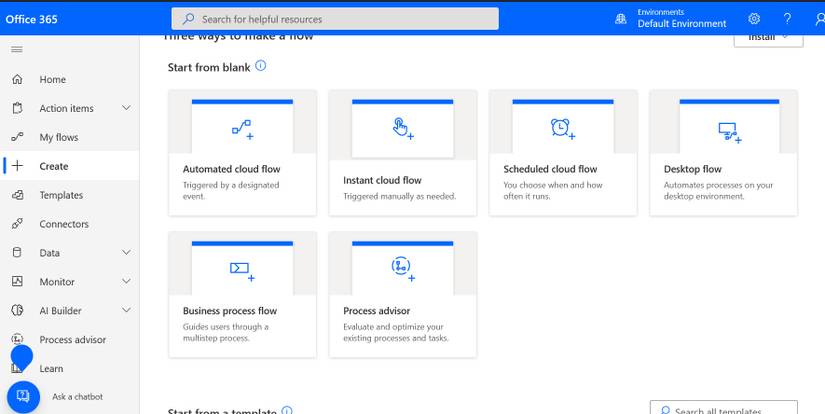The width and height of the screenshot is (825, 414).
Task: Click the AI Builder brain icon
Action: [x=17, y=310]
